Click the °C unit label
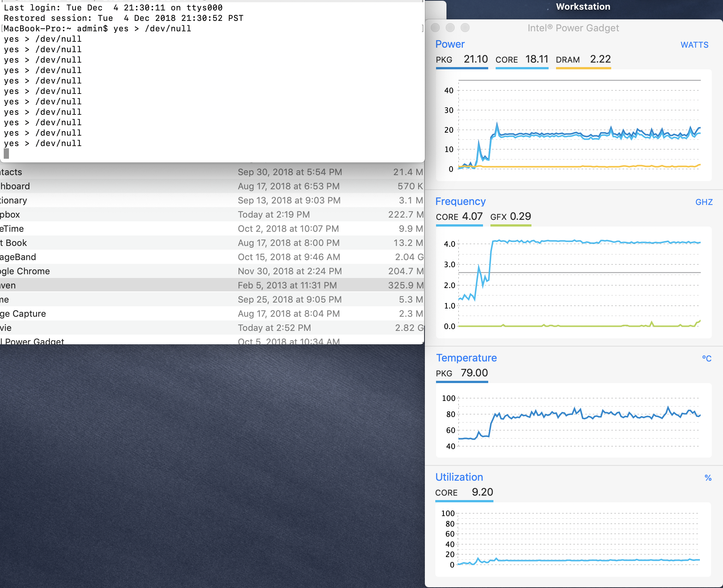 click(x=707, y=358)
